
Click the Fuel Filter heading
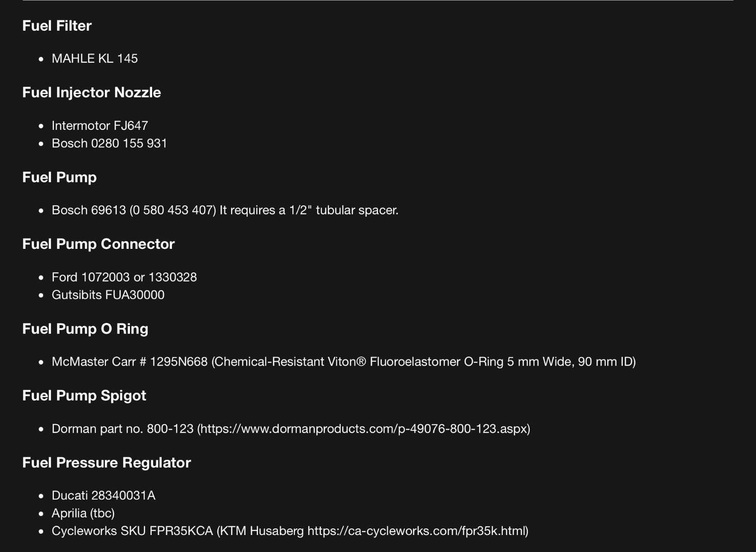pyautogui.click(x=57, y=25)
